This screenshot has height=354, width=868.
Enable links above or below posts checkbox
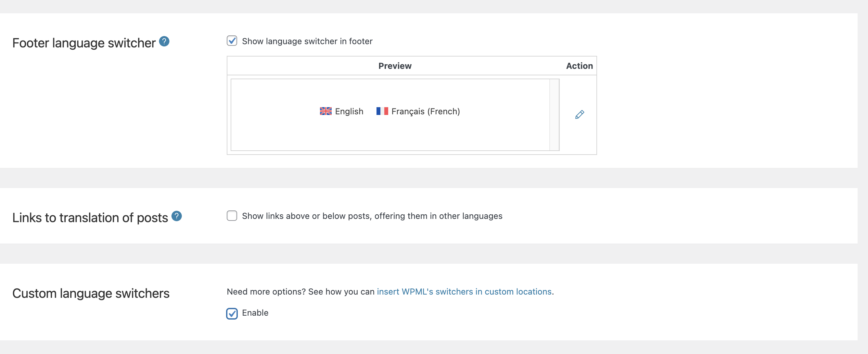(x=232, y=216)
